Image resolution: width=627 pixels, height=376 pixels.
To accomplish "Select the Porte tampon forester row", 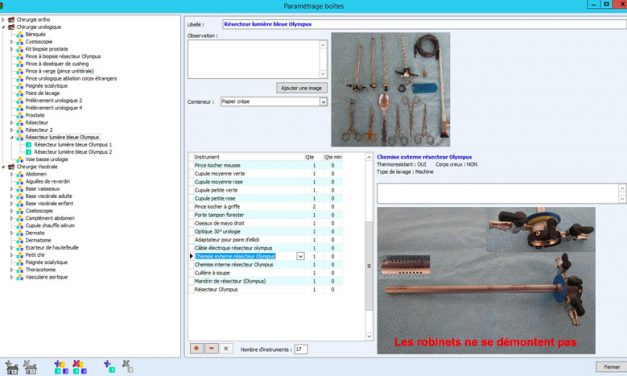I will point(267,215).
